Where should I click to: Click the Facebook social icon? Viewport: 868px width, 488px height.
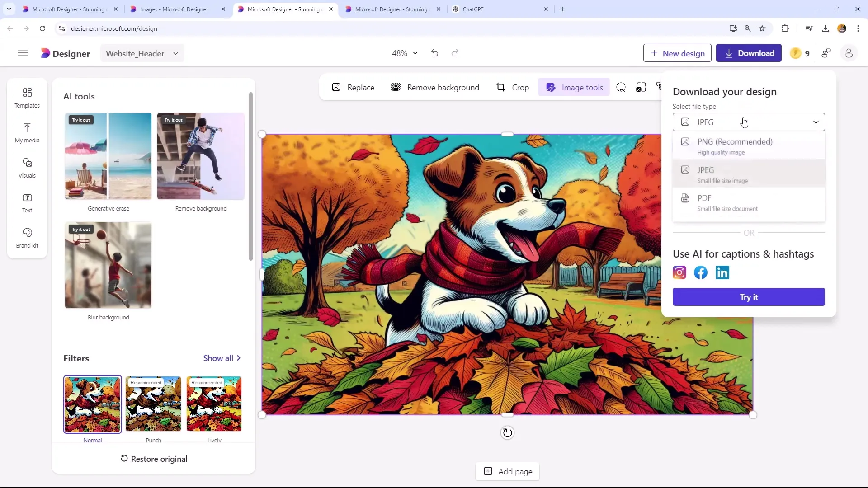[x=702, y=272]
